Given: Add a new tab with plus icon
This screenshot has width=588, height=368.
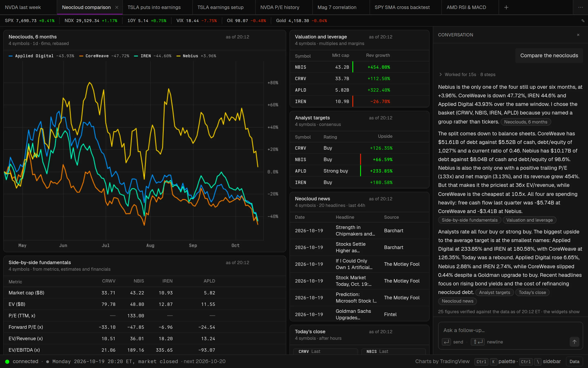Looking at the screenshot, I should 506,7.
